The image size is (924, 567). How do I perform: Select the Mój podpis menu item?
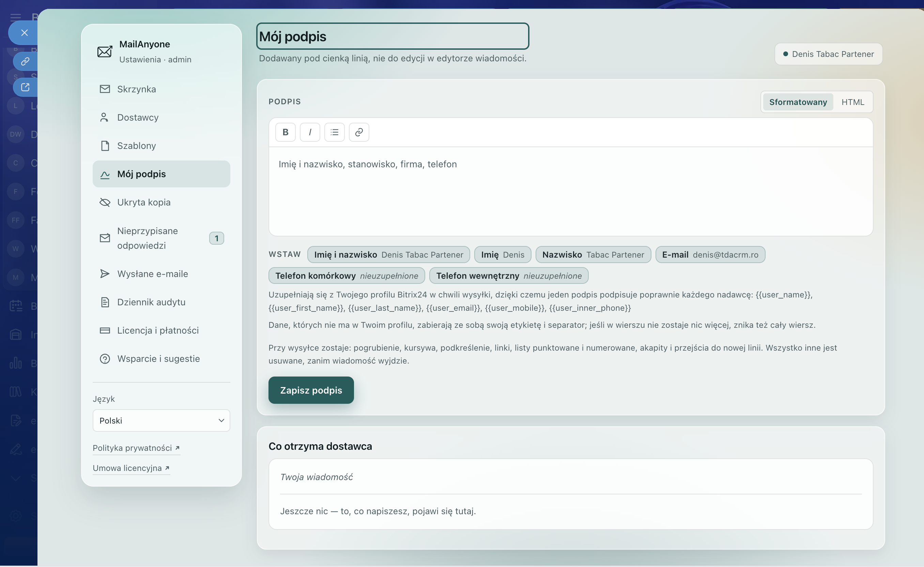(161, 174)
